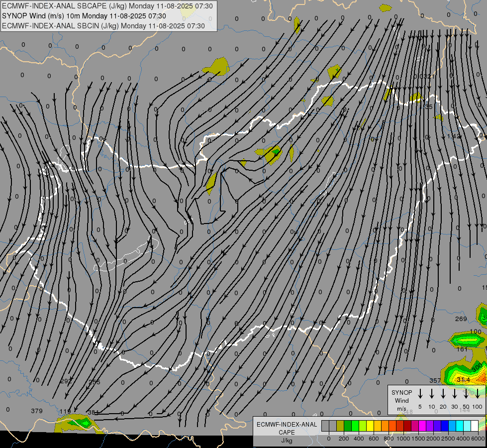Click the wind speed label 20 in the legend
Image resolution: width=487 pixels, height=448 pixels.
443,407
